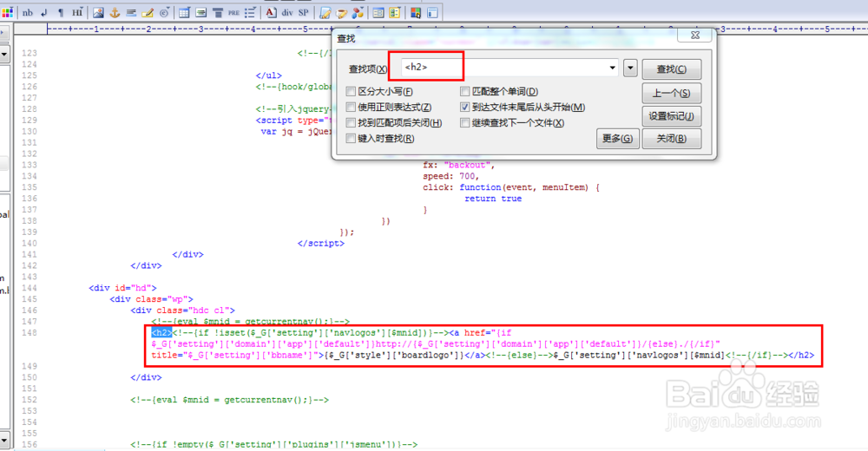Click the highlighter pencil toolbar icon

(x=148, y=12)
